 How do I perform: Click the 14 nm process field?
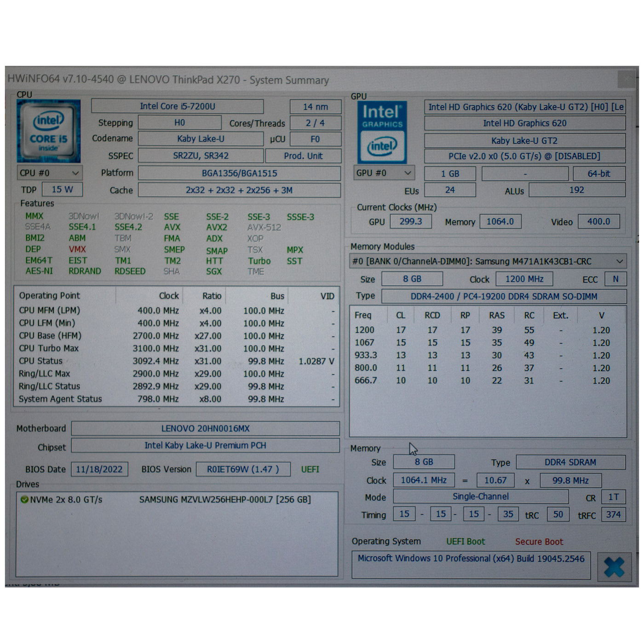(x=316, y=107)
